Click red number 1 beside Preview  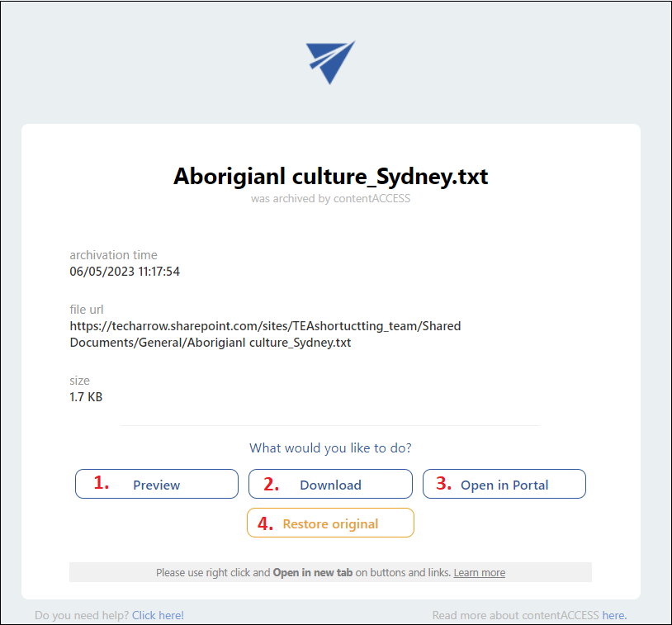coord(102,484)
